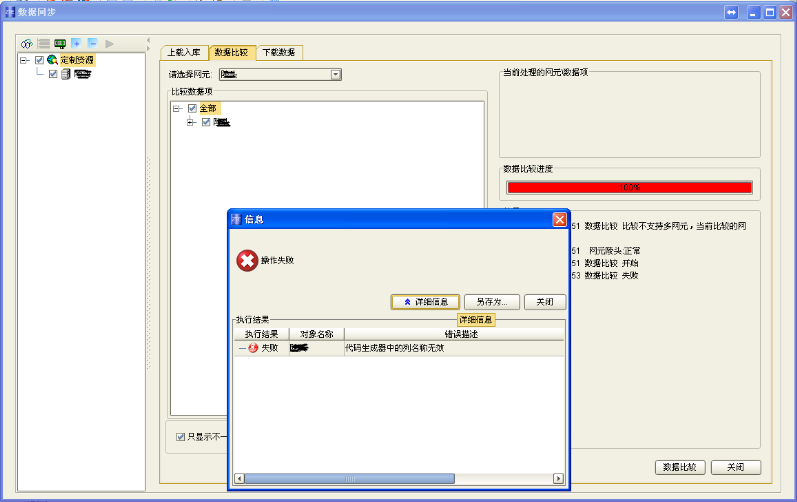
Task: Click the dialog's horizontal scrollbar right arrow
Action: click(560, 478)
